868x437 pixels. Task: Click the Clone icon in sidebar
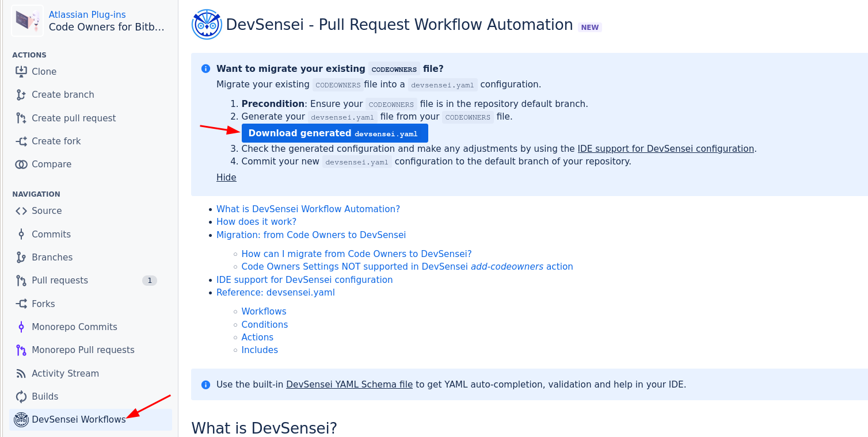[21, 71]
